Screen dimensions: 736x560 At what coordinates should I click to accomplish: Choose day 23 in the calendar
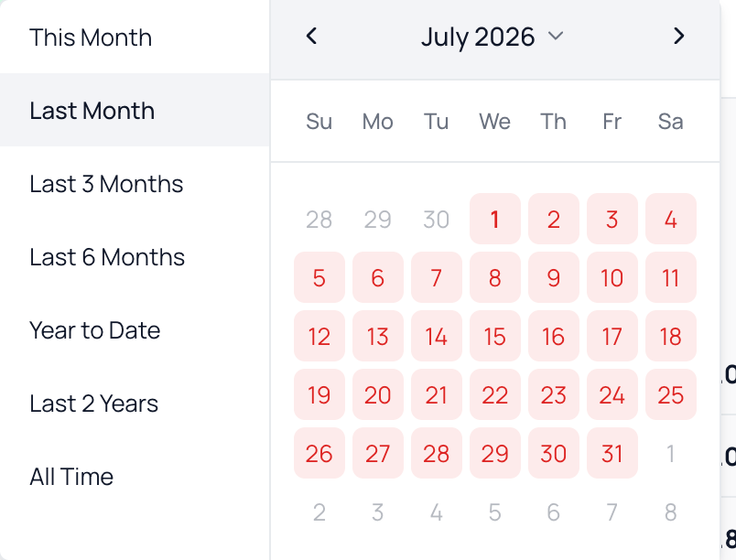pos(554,395)
